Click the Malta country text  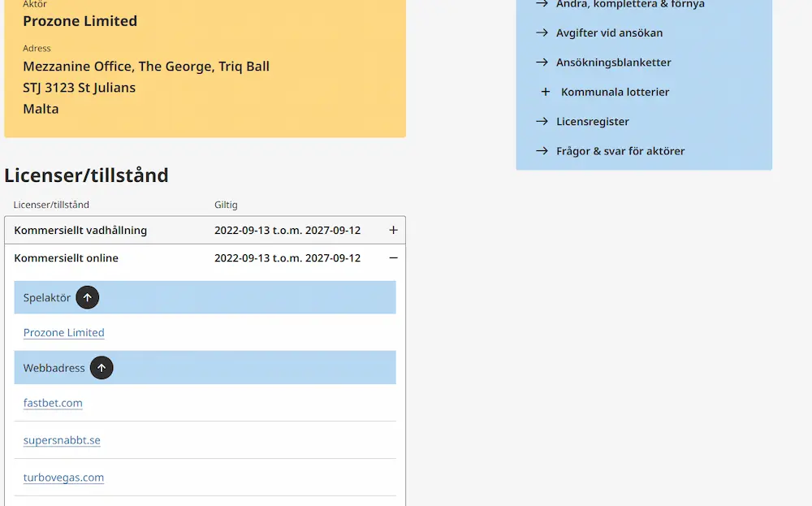point(41,109)
